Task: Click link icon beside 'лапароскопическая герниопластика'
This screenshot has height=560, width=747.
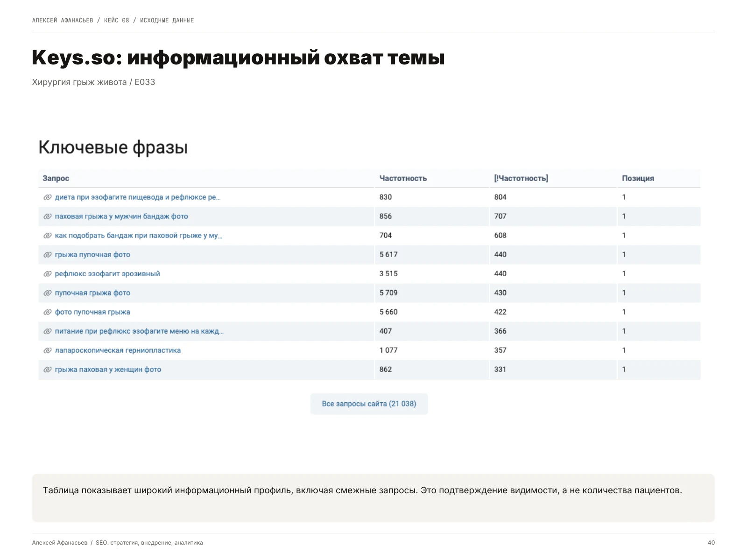Action: [47, 350]
